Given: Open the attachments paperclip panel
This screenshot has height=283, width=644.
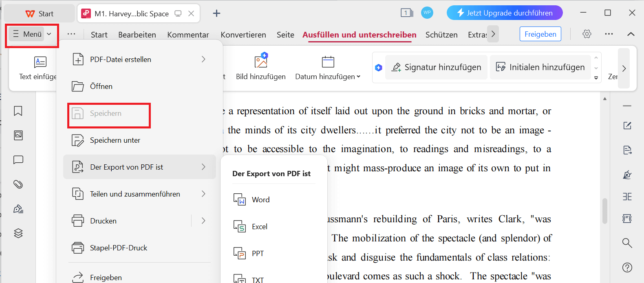Looking at the screenshot, I should click(18, 184).
